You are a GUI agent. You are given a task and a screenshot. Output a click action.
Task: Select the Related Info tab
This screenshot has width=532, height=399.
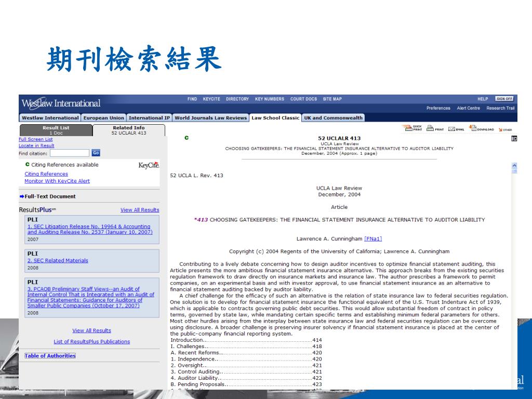click(x=129, y=130)
